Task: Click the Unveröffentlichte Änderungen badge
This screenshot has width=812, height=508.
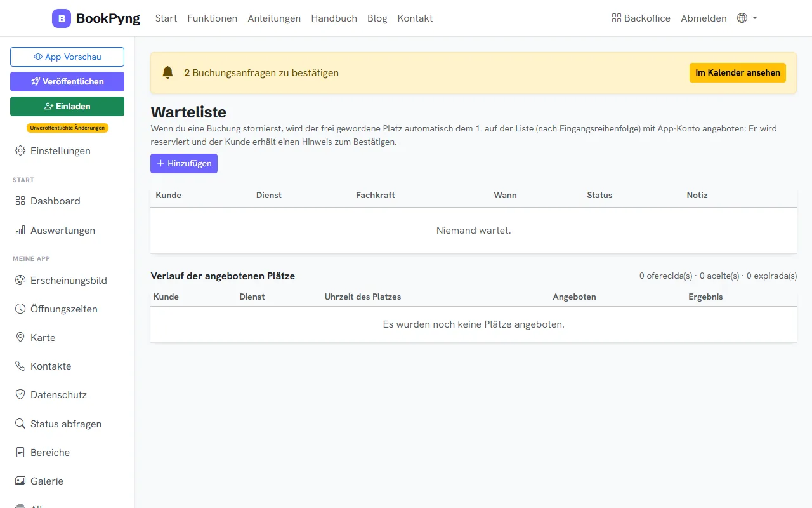Action: click(67, 128)
